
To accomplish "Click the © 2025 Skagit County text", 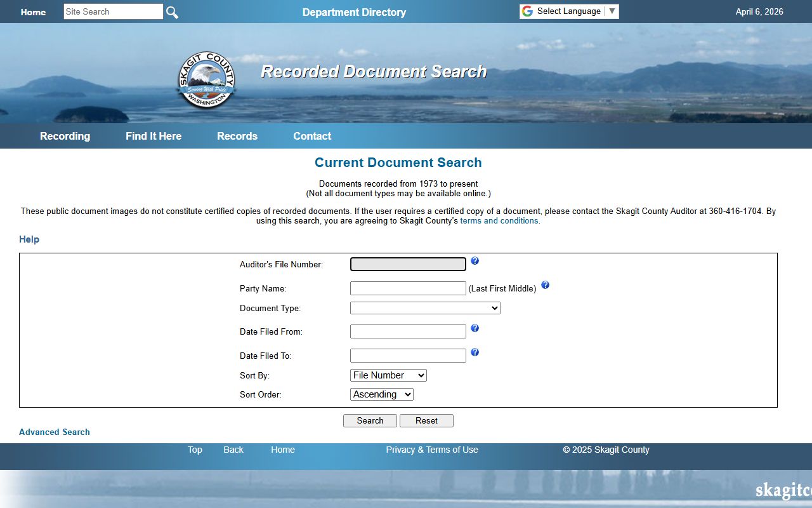I will point(606,450).
